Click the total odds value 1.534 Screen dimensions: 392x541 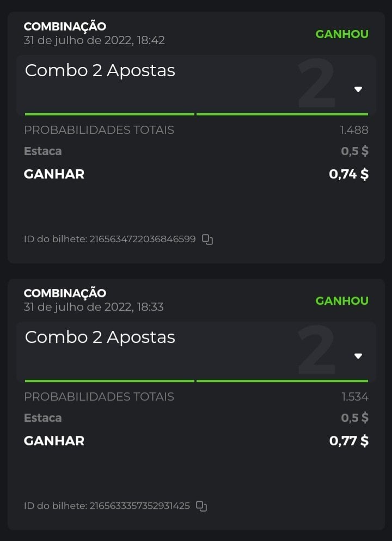tap(355, 397)
